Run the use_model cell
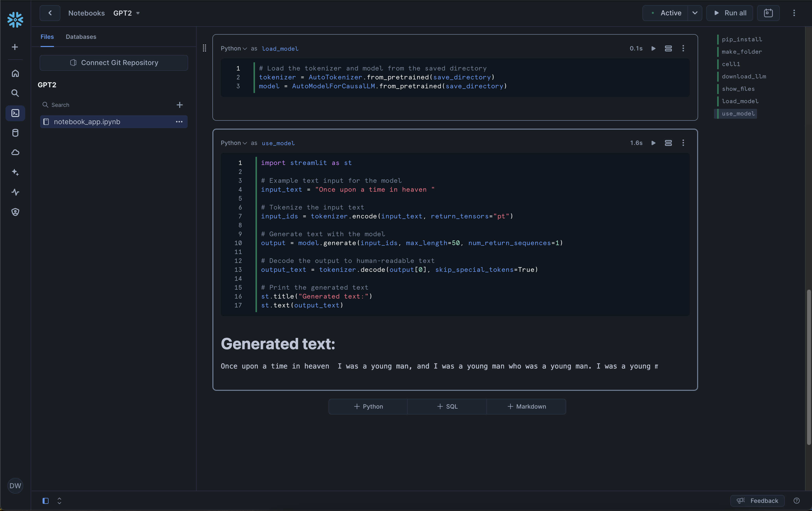This screenshot has height=511, width=812. click(653, 143)
